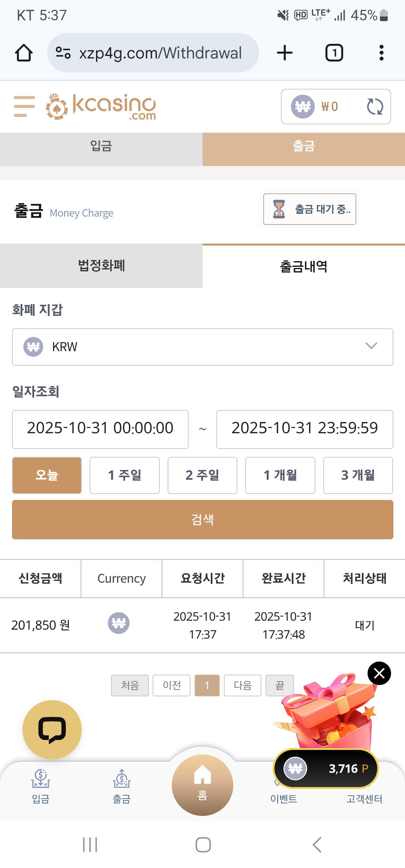Tap the browser home icon

pos(24,53)
